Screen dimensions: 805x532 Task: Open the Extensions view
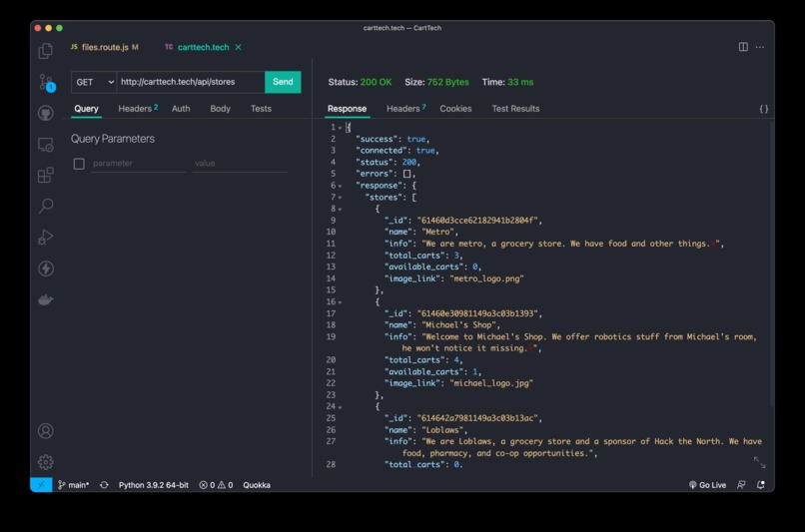[46, 175]
